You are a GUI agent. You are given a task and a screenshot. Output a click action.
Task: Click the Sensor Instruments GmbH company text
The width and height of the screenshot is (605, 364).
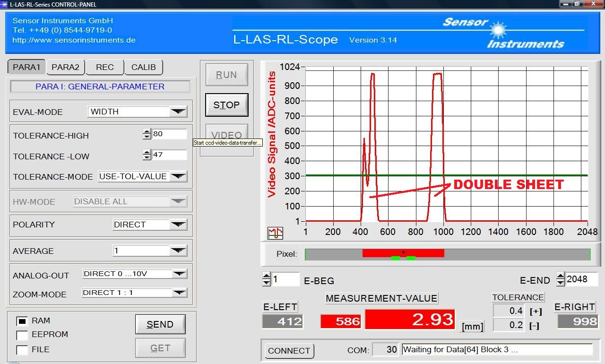(63, 21)
